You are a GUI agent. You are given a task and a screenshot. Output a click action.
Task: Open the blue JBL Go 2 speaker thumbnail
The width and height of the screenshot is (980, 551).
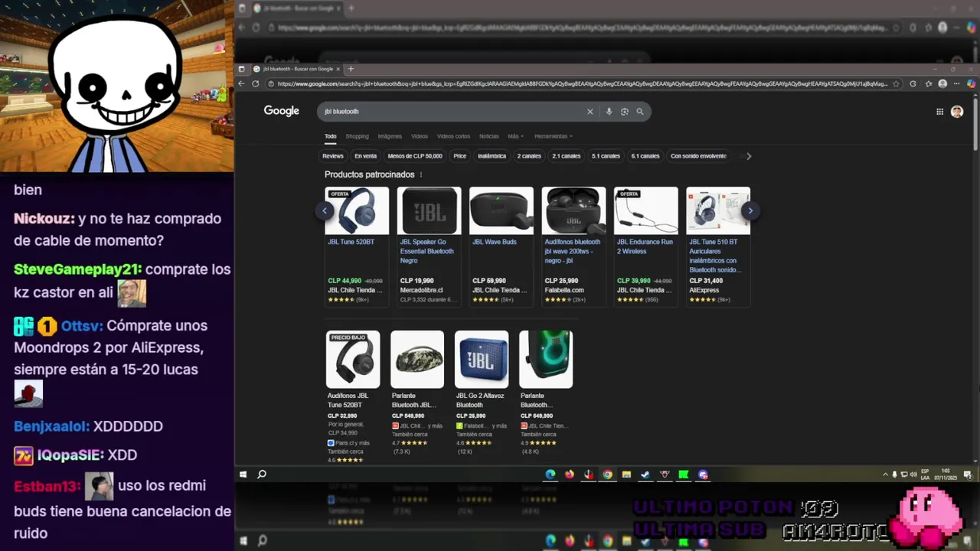(482, 360)
